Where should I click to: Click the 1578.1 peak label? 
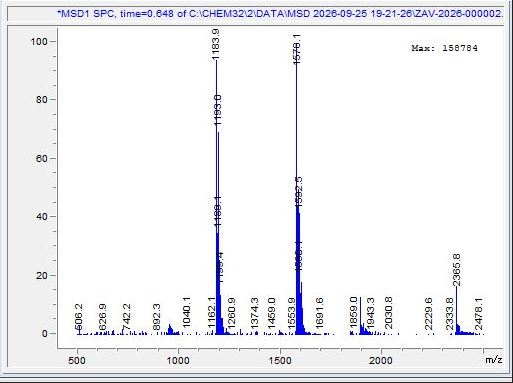pyautogui.click(x=297, y=49)
